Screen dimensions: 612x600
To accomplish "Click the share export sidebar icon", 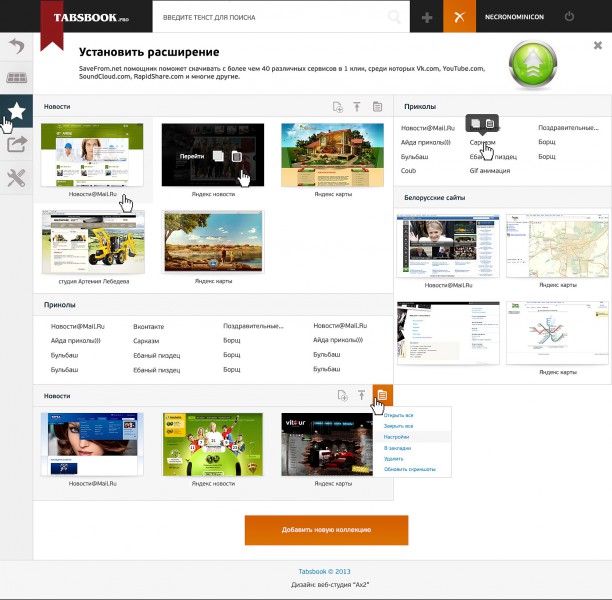I will tap(16, 144).
